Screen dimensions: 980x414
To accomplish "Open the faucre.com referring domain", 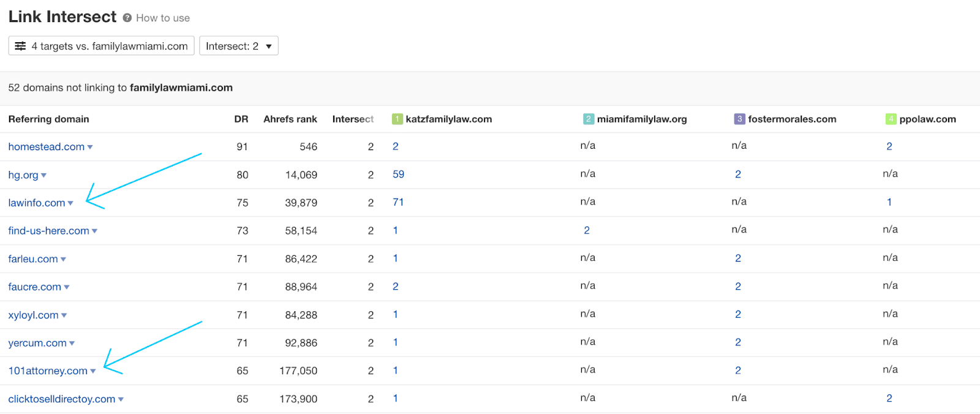I will 35,287.
